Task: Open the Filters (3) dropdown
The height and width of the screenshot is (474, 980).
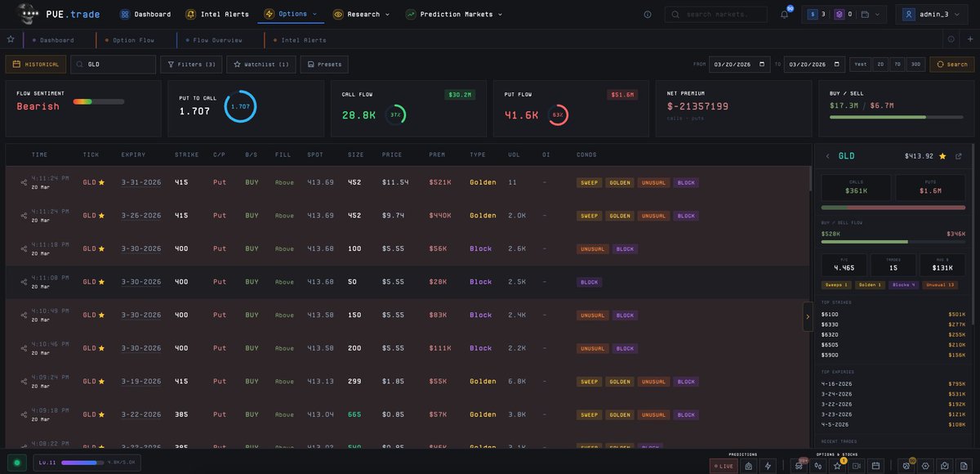Action: tap(191, 64)
